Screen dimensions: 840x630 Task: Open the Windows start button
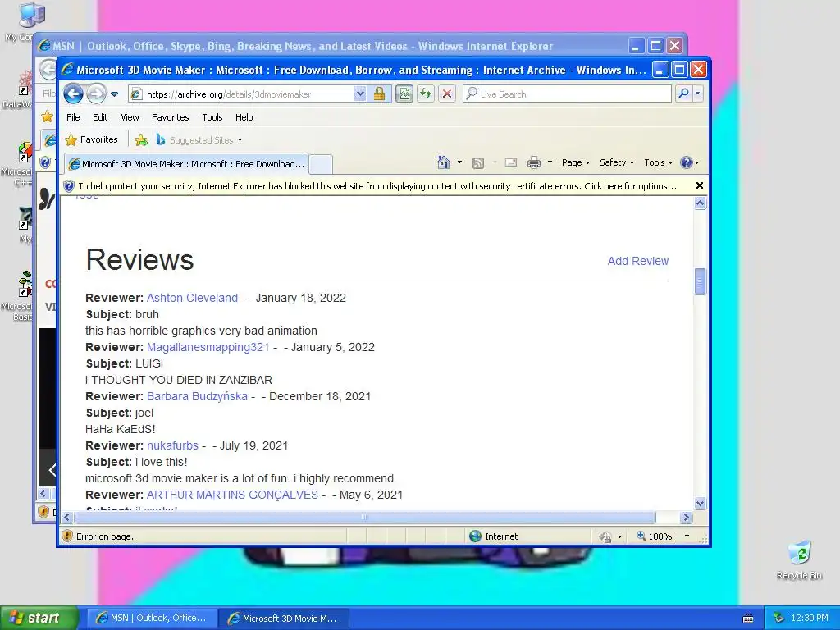click(x=39, y=619)
